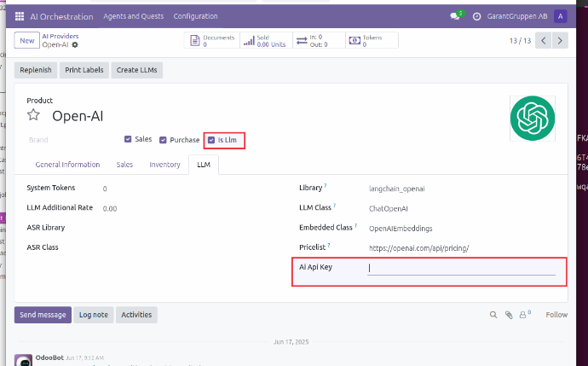Click the LLM Additional Rate value

click(110, 209)
